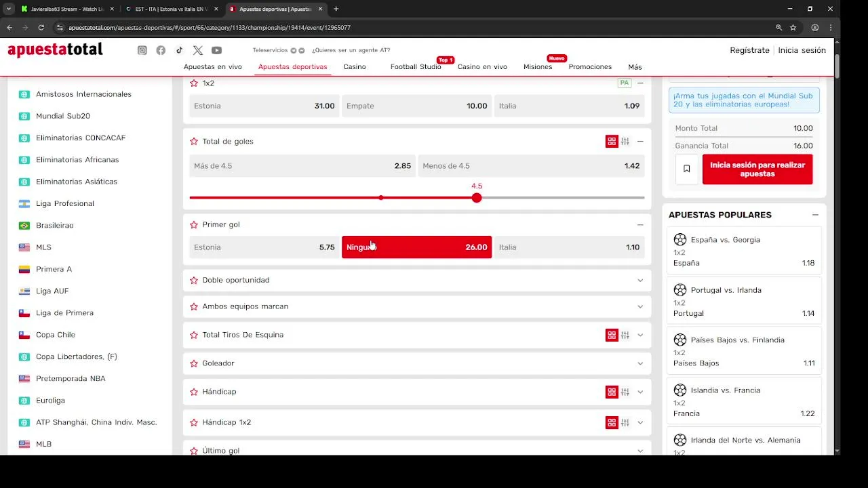868x488 pixels.
Task: Click the browser zoom magnifier icon
Action: coord(778,28)
